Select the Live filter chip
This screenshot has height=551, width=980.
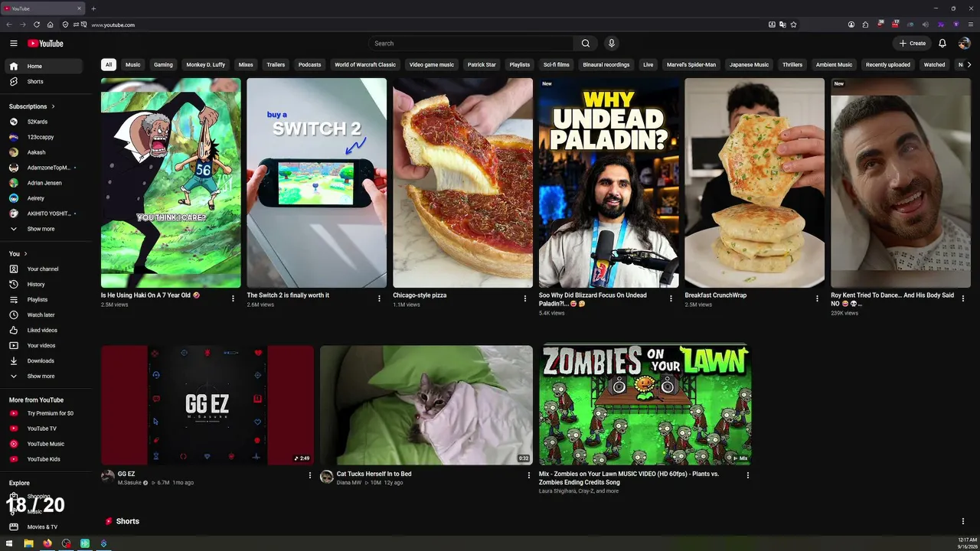point(648,65)
